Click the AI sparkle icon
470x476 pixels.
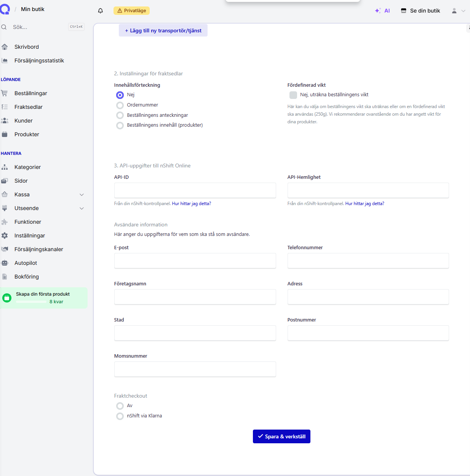(x=377, y=11)
